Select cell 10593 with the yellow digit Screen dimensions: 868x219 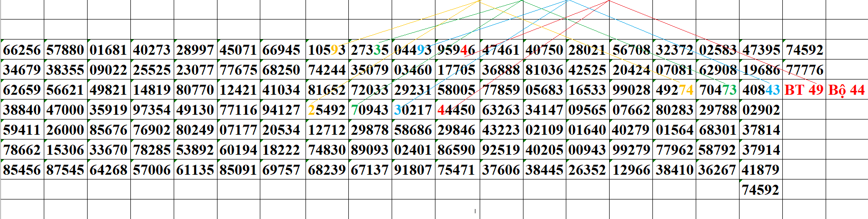coord(326,50)
